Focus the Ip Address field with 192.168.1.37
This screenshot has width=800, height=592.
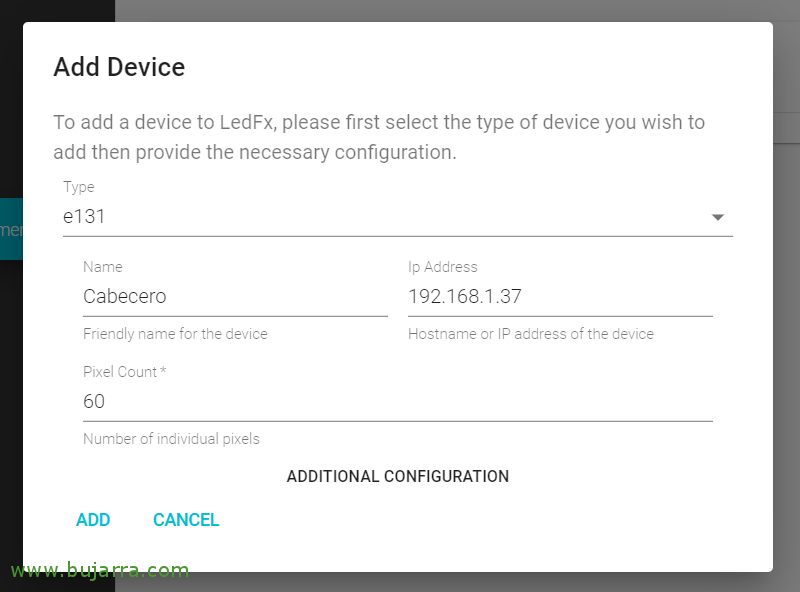point(559,296)
